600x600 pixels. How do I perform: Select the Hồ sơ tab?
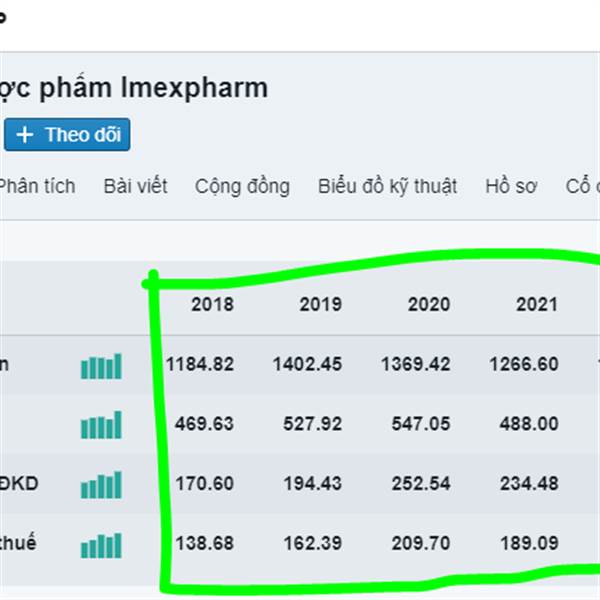(x=511, y=186)
